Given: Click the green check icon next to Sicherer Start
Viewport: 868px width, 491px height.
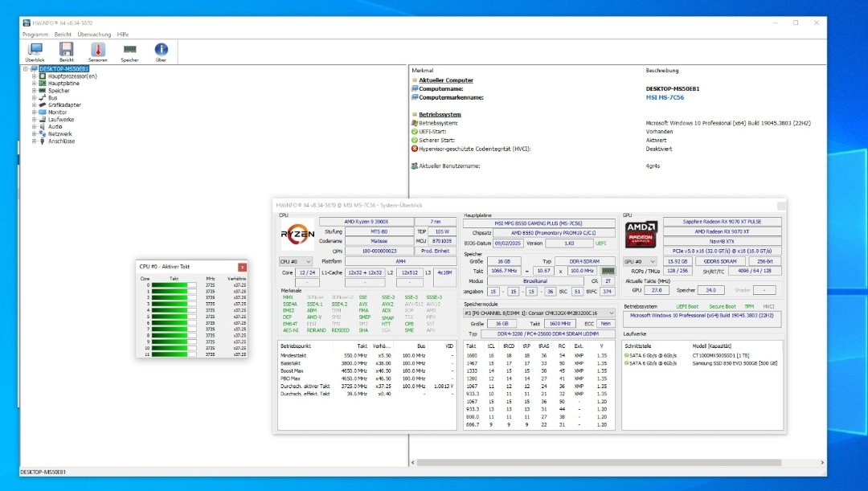Looking at the screenshot, I should click(x=415, y=140).
